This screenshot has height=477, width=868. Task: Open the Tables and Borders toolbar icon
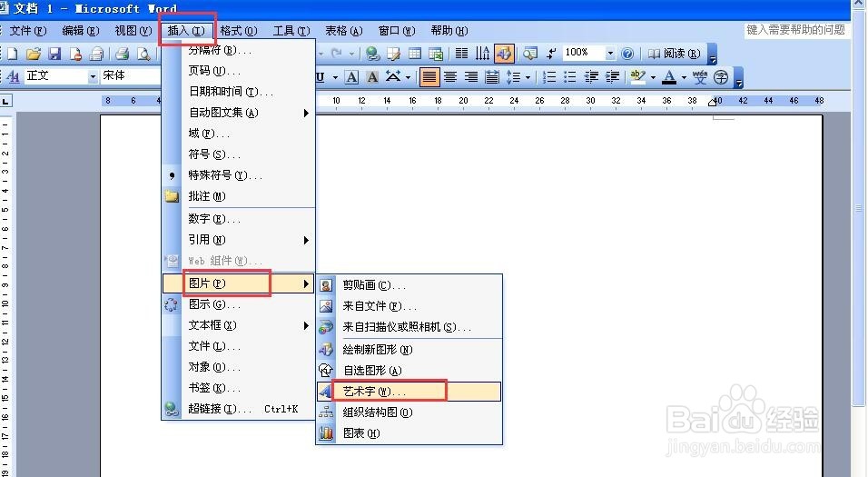pyautogui.click(x=393, y=54)
